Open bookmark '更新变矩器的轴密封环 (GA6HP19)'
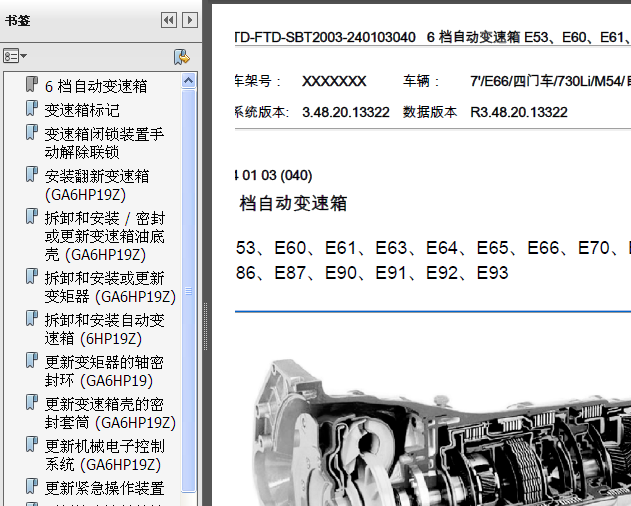Image resolution: width=631 pixels, height=506 pixels. click(104, 371)
